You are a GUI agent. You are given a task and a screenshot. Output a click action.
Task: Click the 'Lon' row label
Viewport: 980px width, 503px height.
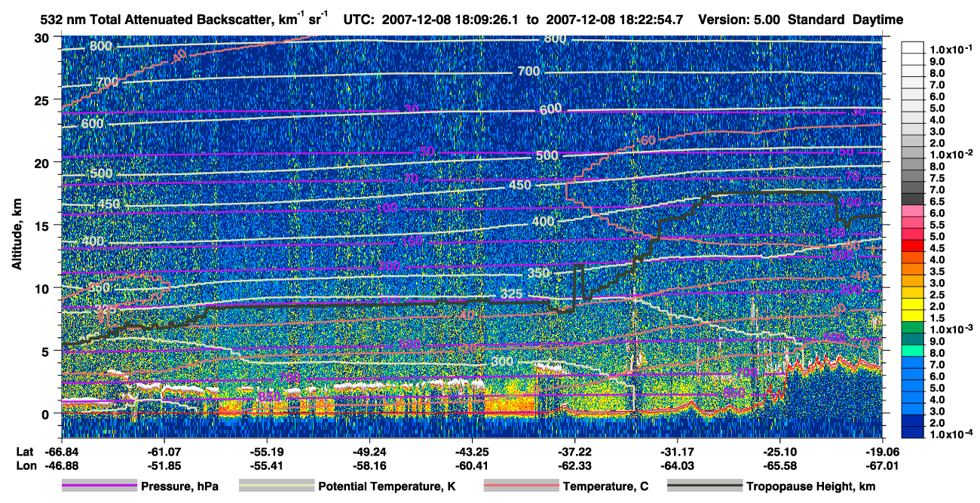tap(25, 465)
